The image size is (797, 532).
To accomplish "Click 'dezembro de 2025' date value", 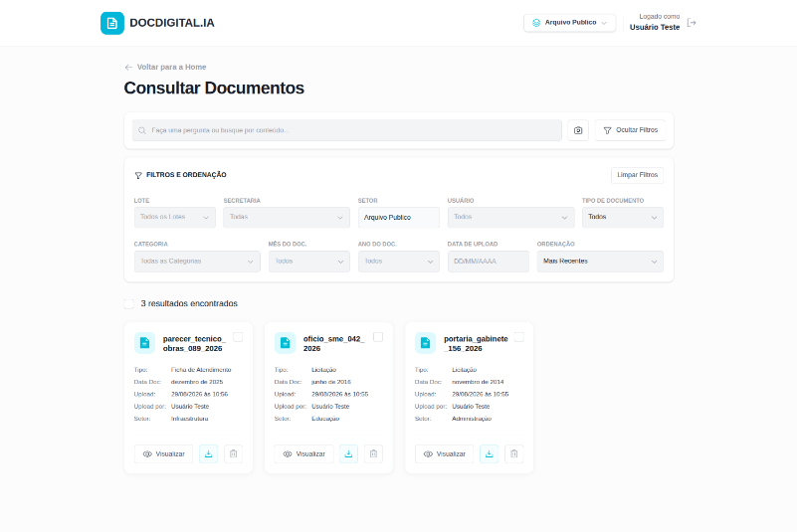I will coord(197,382).
